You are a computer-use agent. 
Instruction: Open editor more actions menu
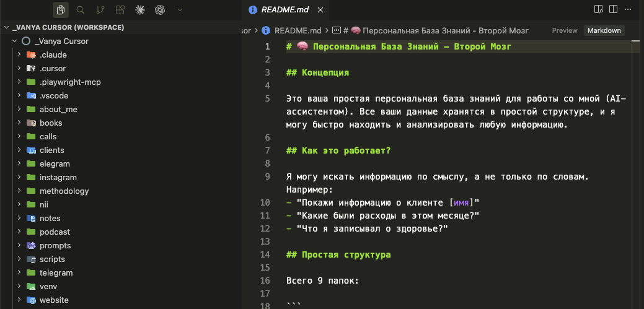pyautogui.click(x=628, y=9)
